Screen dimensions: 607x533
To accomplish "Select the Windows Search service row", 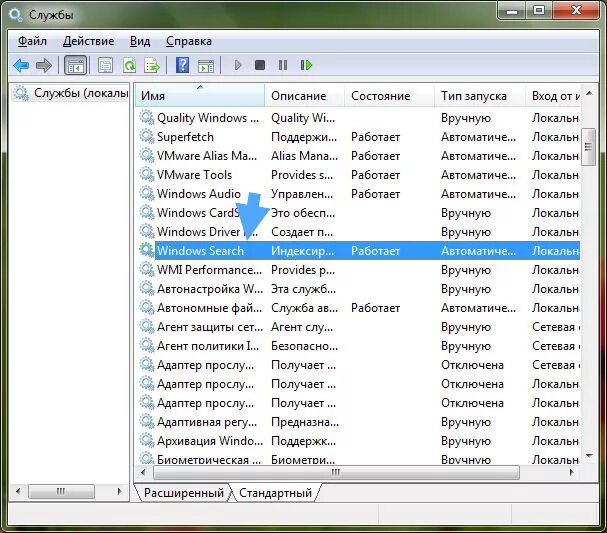I will 359,250.
